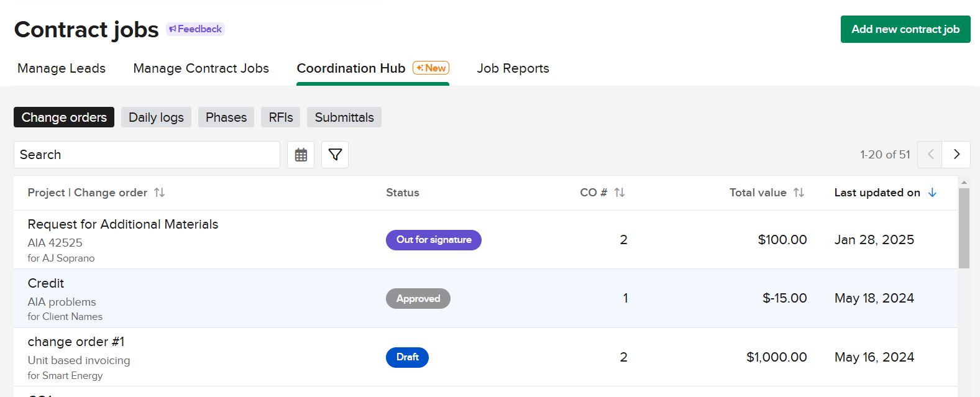Click the Approved status badge
The width and height of the screenshot is (980, 397).
418,299
